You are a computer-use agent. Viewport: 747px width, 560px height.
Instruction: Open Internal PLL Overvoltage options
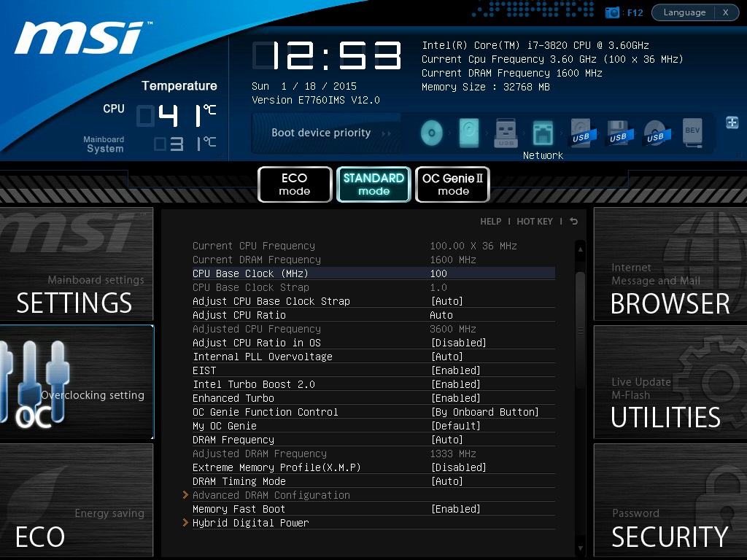[373, 357]
